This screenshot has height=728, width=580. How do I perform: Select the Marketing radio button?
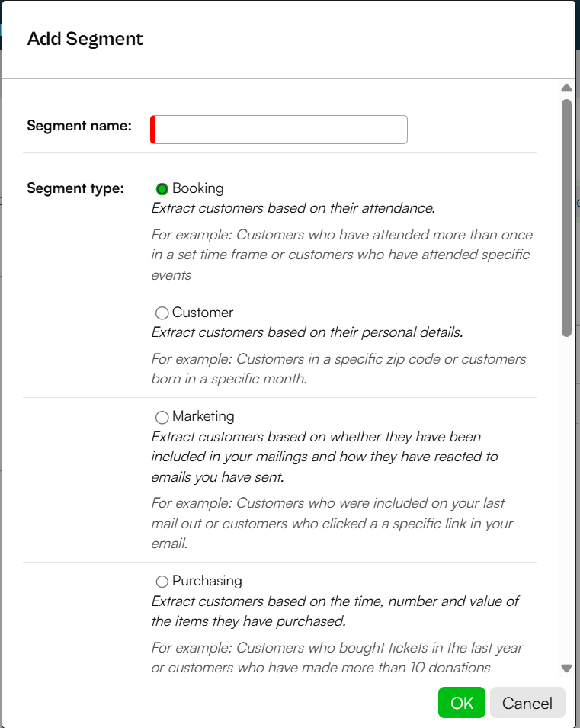point(162,417)
